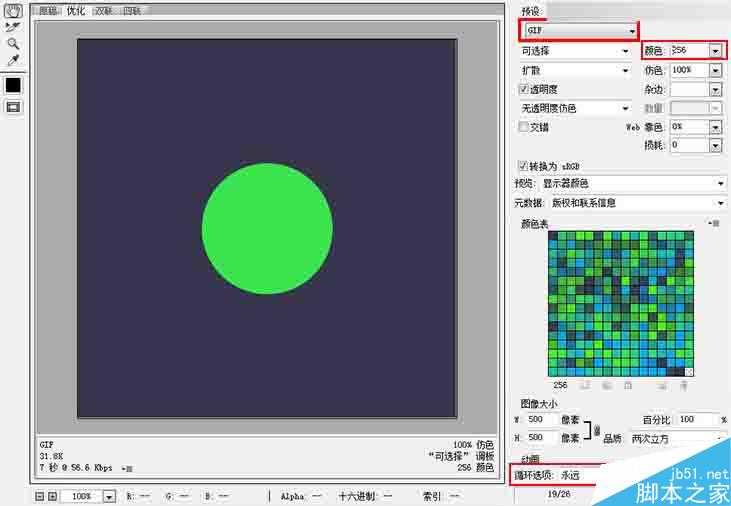The image size is (731, 506).
Task: Open the color table panel menu
Action: pyautogui.click(x=714, y=223)
